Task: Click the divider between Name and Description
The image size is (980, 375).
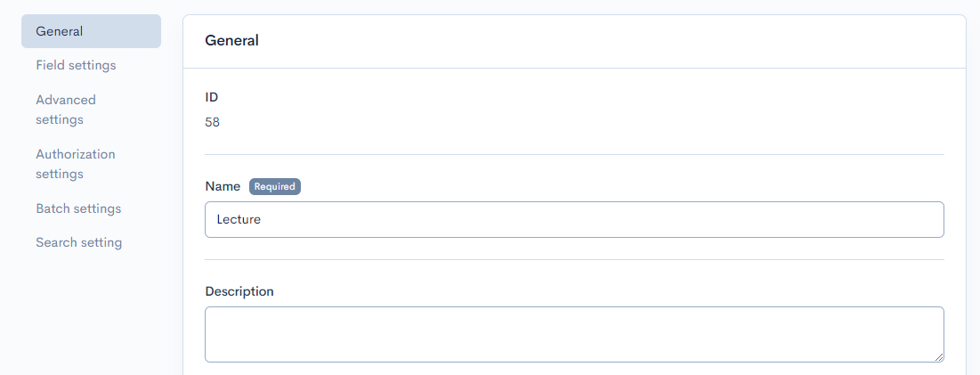Action: [574, 259]
